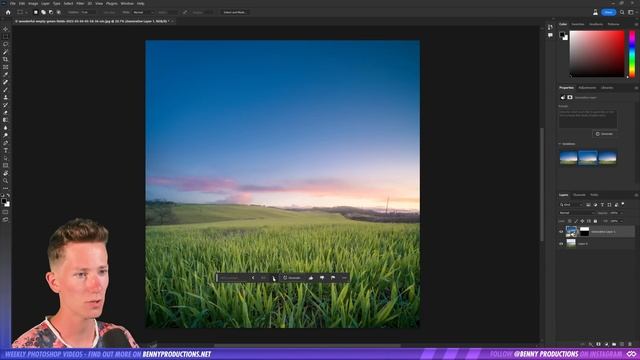Pick a color in the red color field
640x360 pixels.
pos(597,54)
